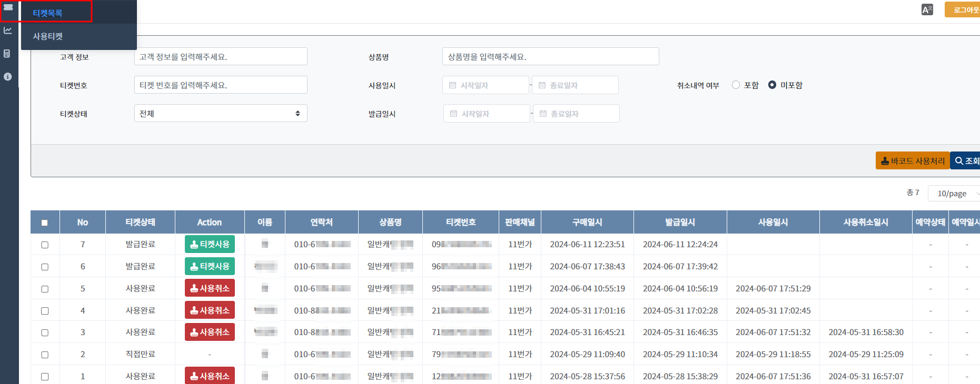Image resolution: width=980 pixels, height=384 pixels.
Task: Click the 바코드 사용처리 button
Action: tap(913, 161)
